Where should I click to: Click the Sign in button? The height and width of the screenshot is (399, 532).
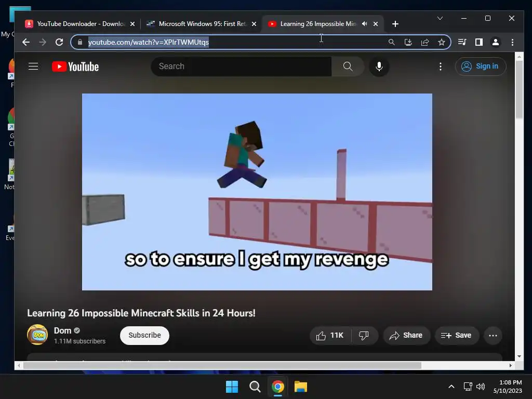(481, 66)
